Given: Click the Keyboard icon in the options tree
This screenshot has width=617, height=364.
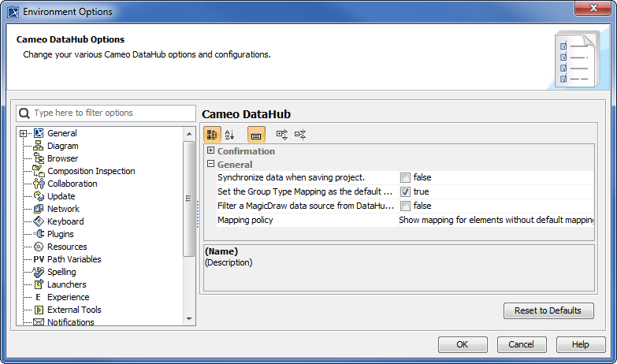Looking at the screenshot, I should pos(39,221).
